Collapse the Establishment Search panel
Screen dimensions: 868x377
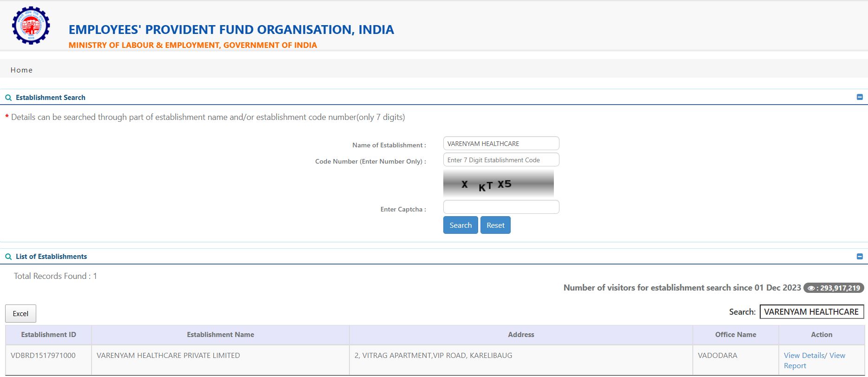859,97
